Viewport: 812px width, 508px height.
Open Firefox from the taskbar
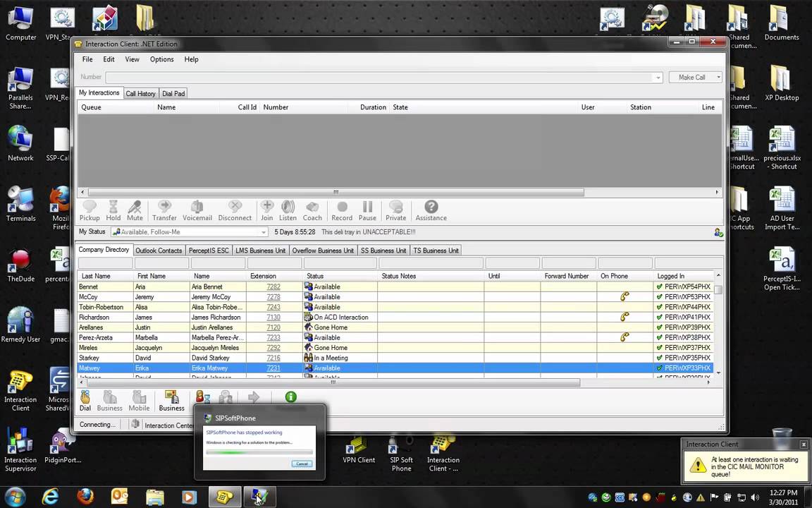click(x=85, y=497)
